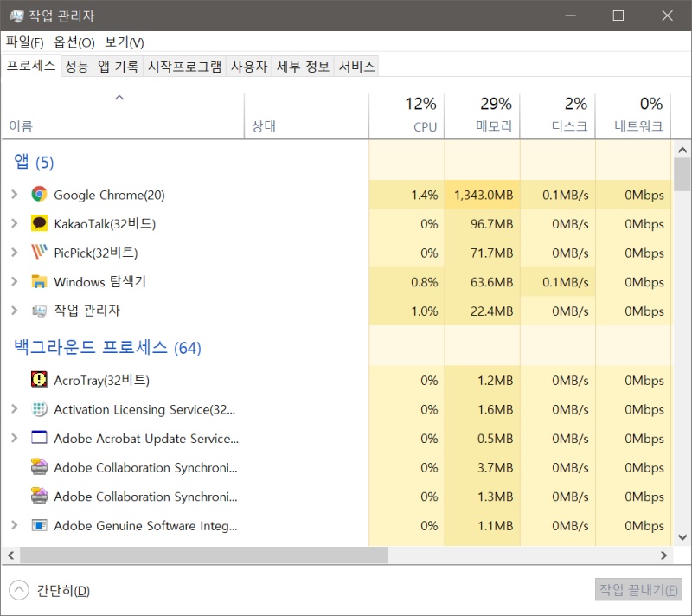Click PicPick's 71.7MB memory value

(491, 253)
